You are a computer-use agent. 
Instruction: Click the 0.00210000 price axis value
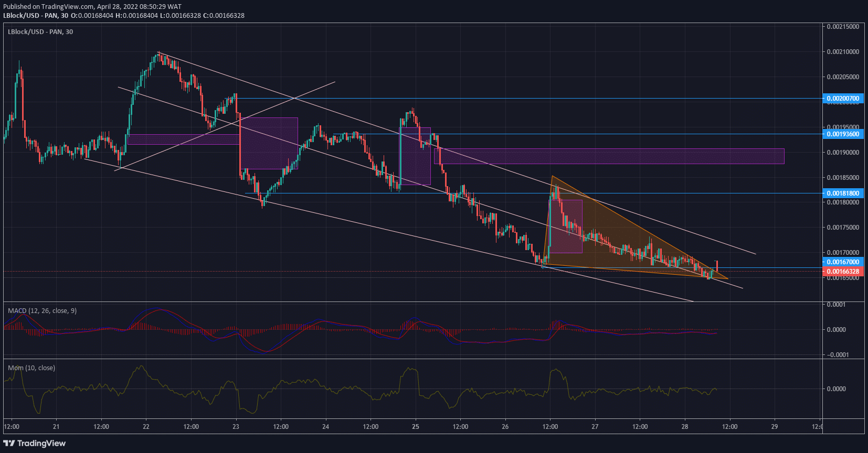click(843, 52)
